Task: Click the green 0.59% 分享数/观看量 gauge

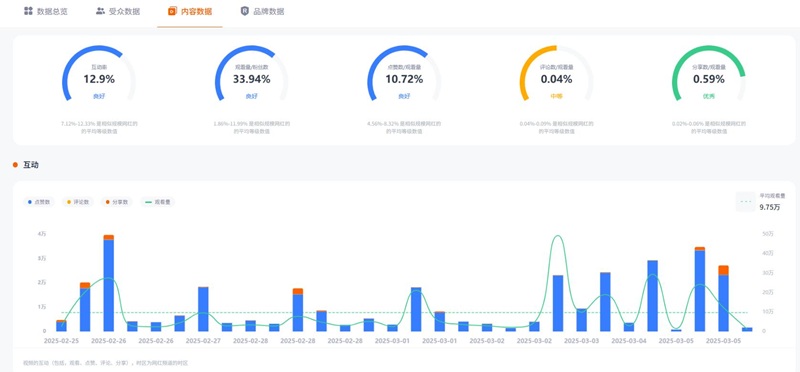Action: [709, 74]
